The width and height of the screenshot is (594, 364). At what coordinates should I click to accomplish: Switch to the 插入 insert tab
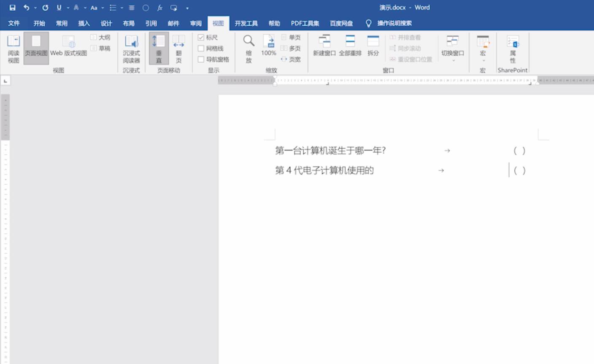84,23
